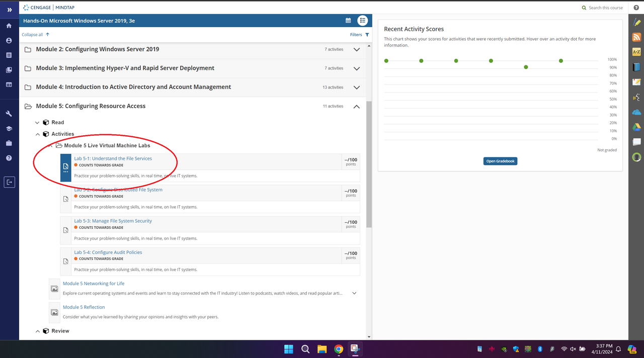Expand Module 2 with its chevron
The height and width of the screenshot is (358, 644).
pyautogui.click(x=357, y=49)
